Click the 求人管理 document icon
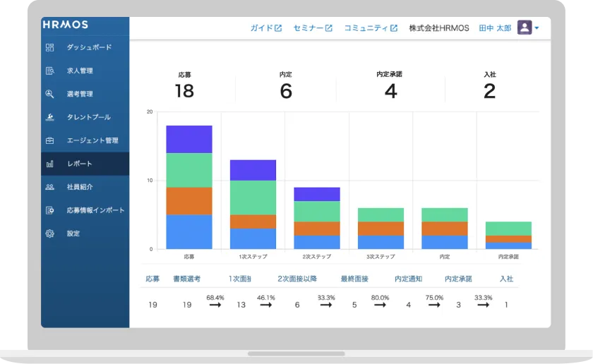The image size is (593, 364). [49, 71]
